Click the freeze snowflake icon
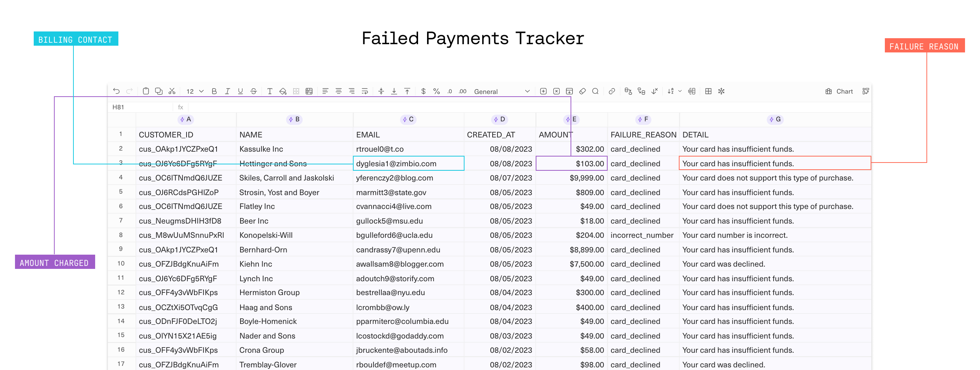 click(721, 91)
